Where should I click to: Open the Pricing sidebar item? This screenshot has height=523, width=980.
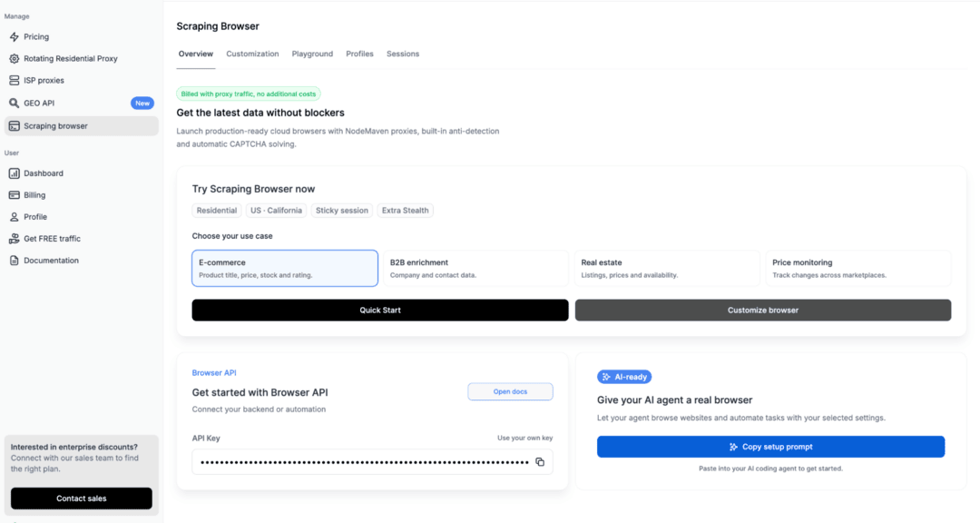tap(82, 37)
